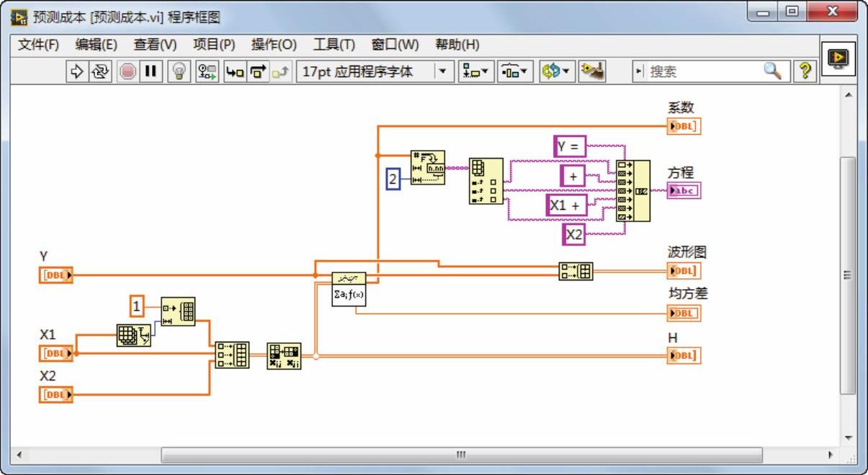Viewport: 868px width, 475px height.
Task: Select the Build Array node before 波形图
Action: (x=576, y=271)
